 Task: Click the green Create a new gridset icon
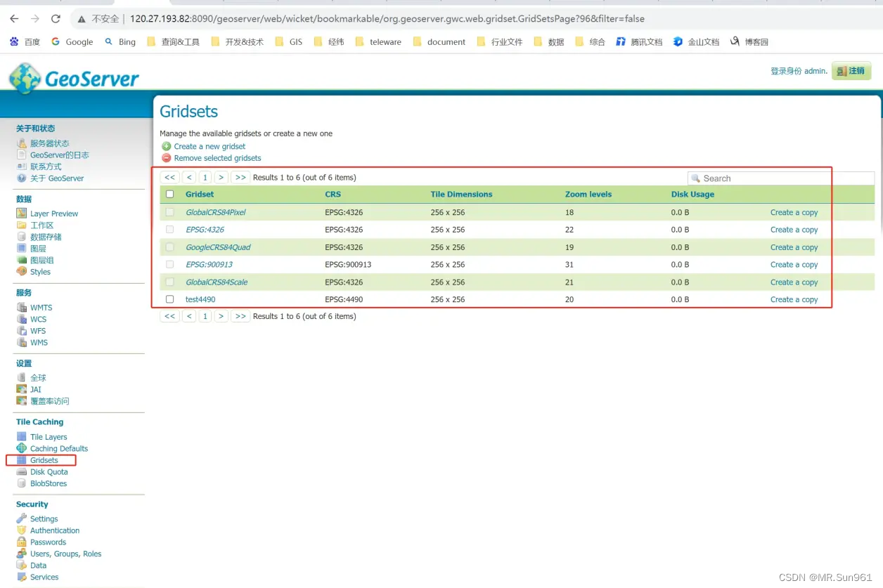click(x=167, y=146)
